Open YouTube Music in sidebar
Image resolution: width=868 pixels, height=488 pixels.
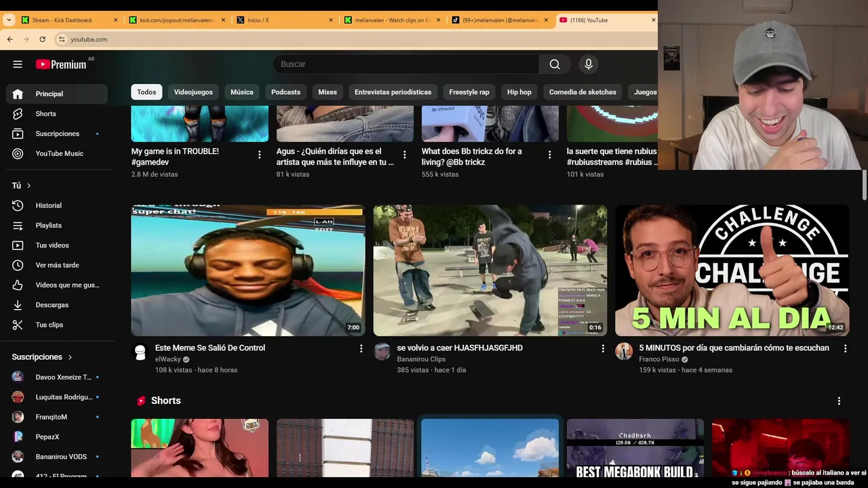pos(56,153)
